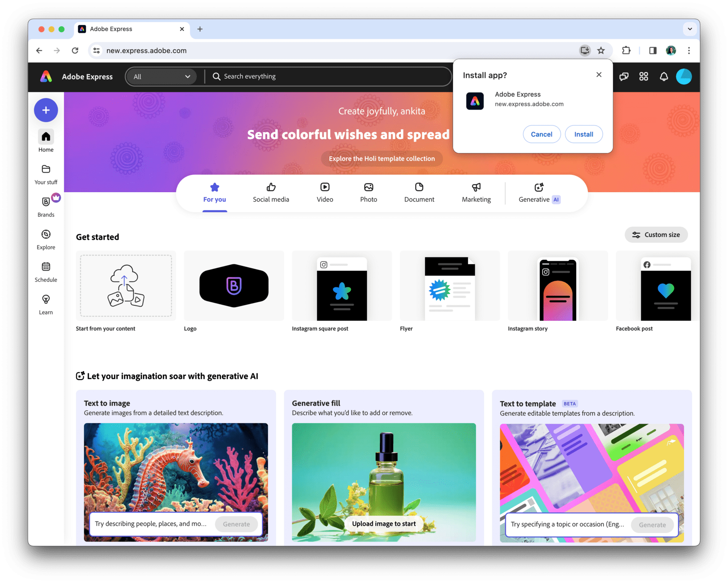Expand the tab search chevron dropdown
Screen dimensions: 728x583
(690, 29)
